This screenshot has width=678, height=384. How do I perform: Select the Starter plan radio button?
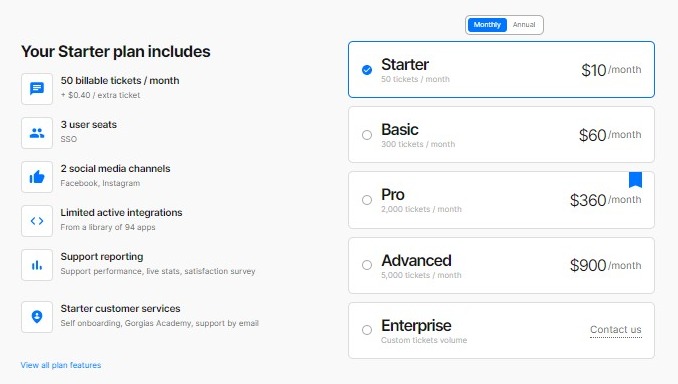367,70
